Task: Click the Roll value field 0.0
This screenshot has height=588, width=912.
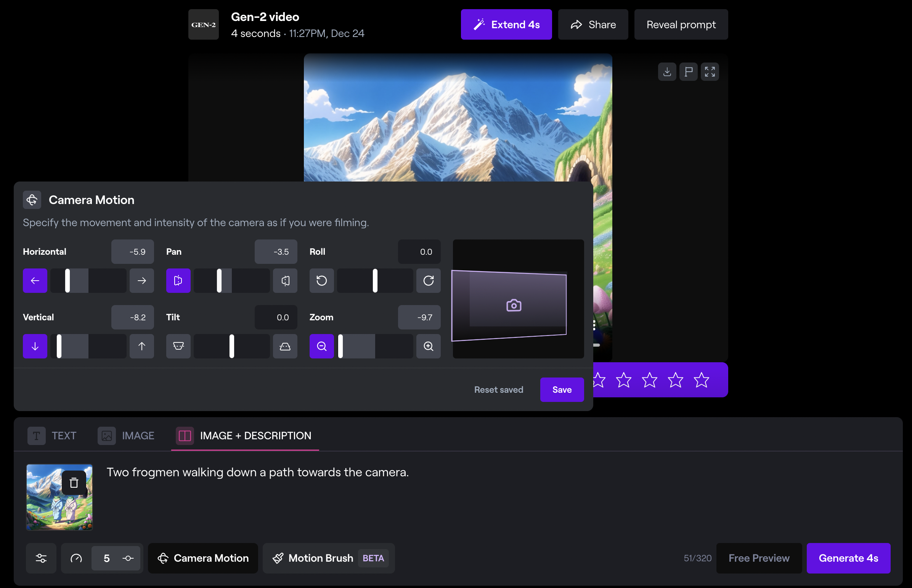Action: [419, 252]
